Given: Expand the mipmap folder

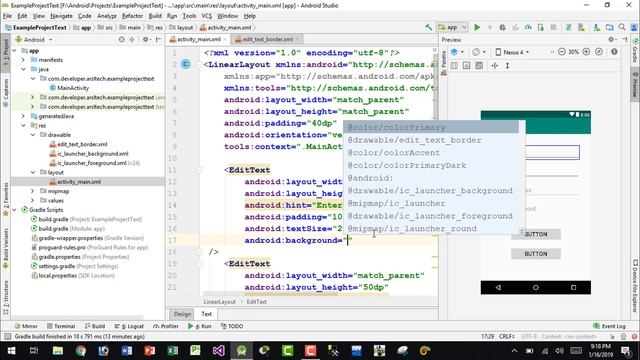Looking at the screenshot, I should pyautogui.click(x=33, y=191).
